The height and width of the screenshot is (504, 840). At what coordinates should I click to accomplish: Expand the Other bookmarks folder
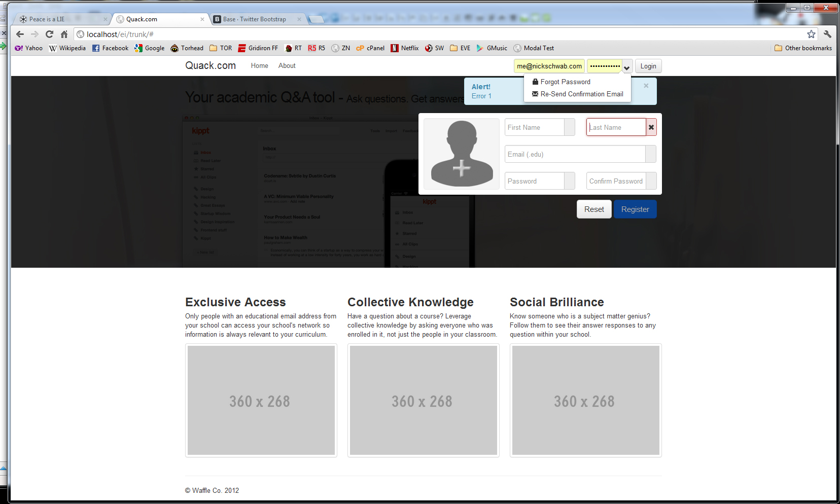pos(803,48)
